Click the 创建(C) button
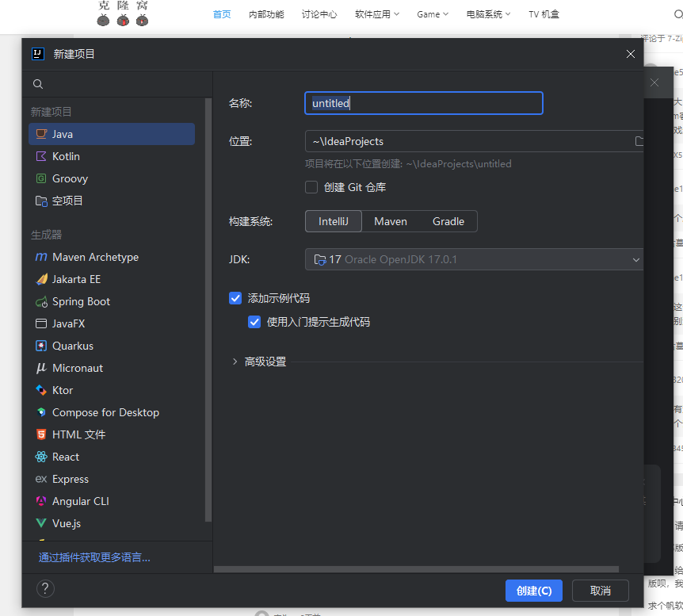683x616 pixels. click(x=533, y=591)
